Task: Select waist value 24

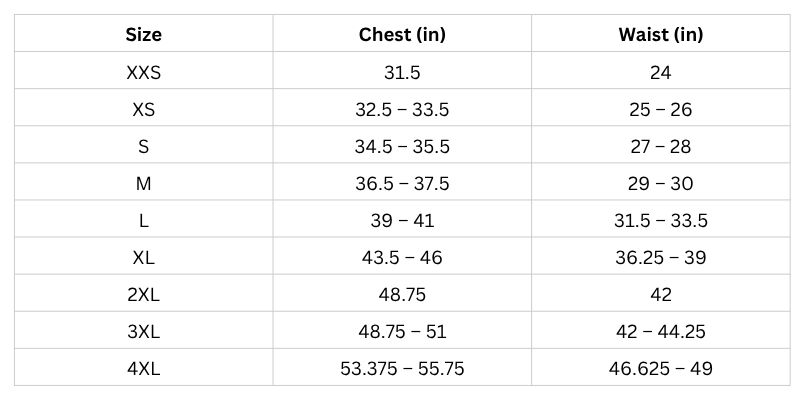Action: (x=660, y=73)
